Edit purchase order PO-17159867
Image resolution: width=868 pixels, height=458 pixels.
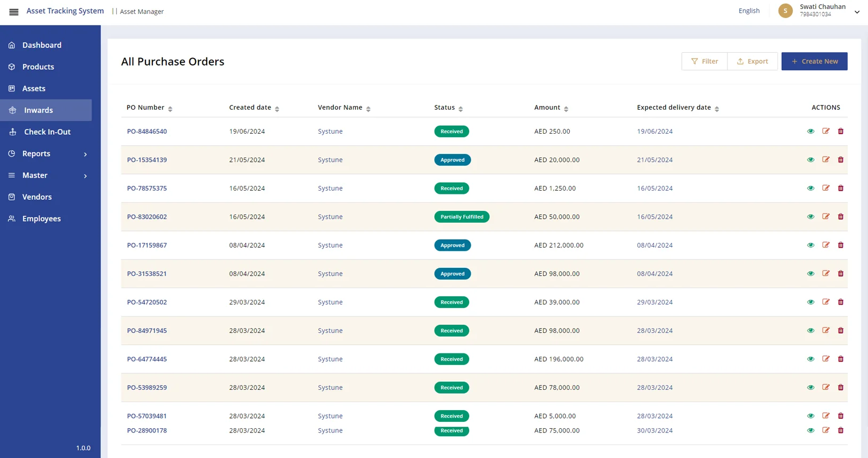click(826, 245)
